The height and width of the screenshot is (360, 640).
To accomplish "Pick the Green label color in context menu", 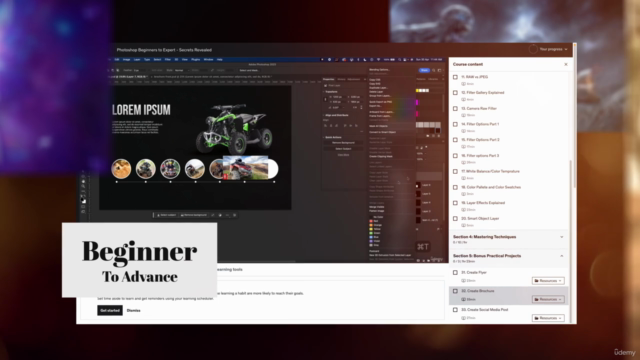I will (x=374, y=233).
